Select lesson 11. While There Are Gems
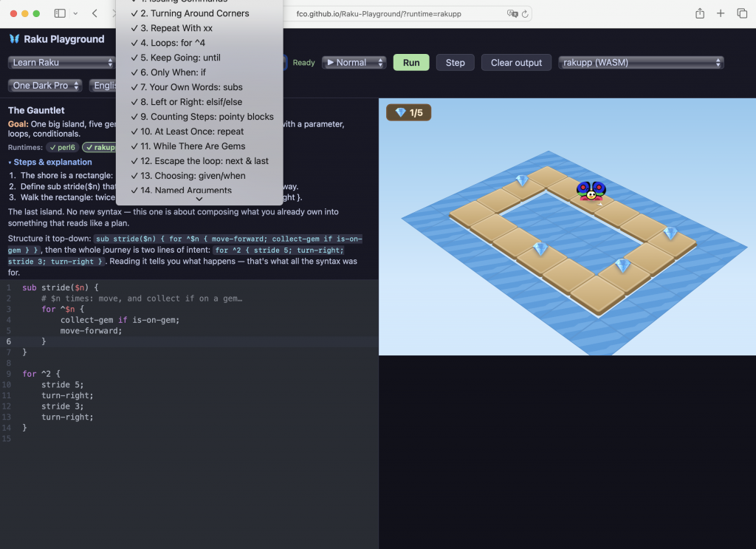This screenshot has height=549, width=756. point(199,146)
